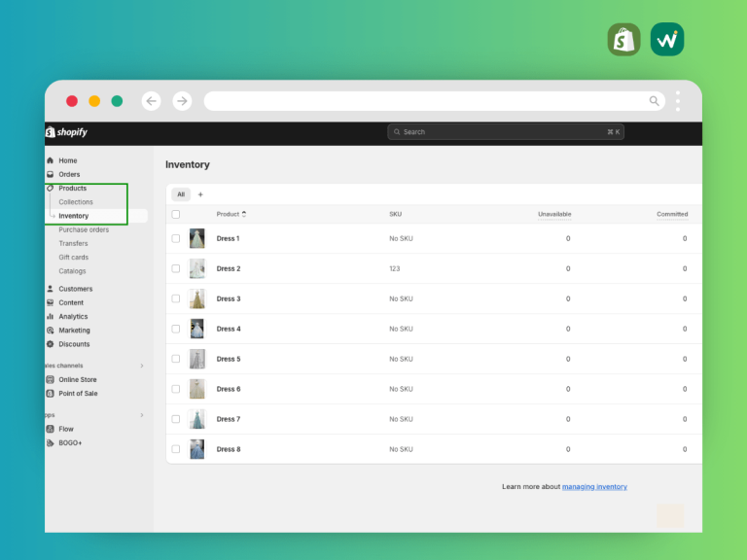Select Inventory in the sidebar
The width and height of the screenshot is (747, 560).
coord(73,216)
